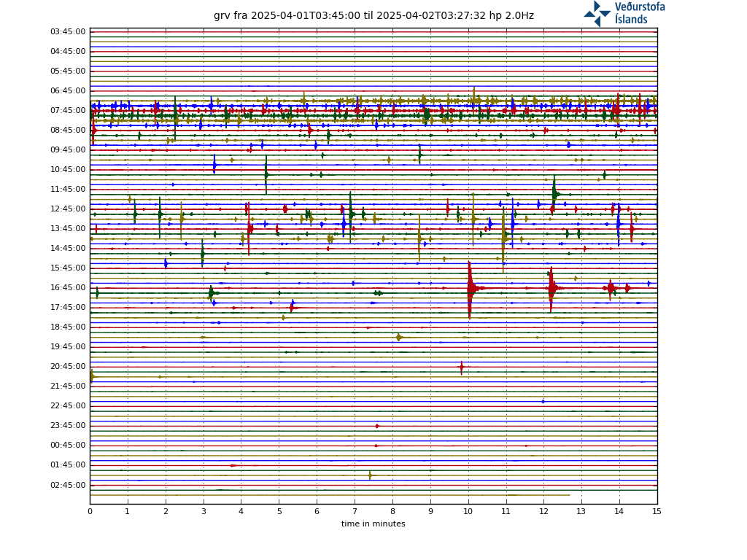
Task: Click the red seismic burst near minute 12 on the 16:45 trace
Action: point(552,288)
